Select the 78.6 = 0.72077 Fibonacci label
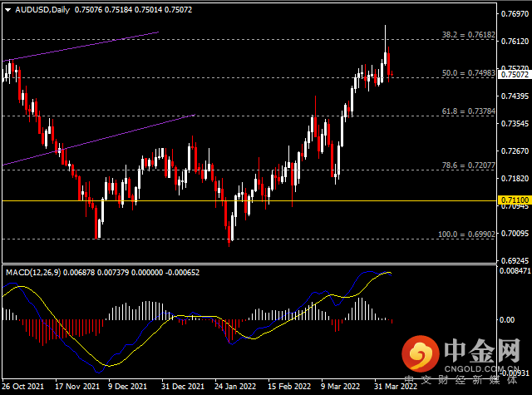This screenshot has width=532, height=395. (469, 165)
